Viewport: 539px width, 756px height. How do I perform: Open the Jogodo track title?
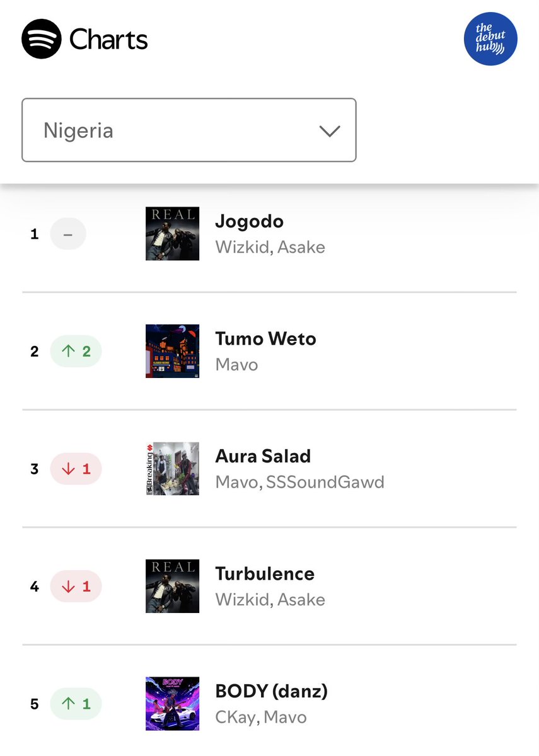point(250,222)
